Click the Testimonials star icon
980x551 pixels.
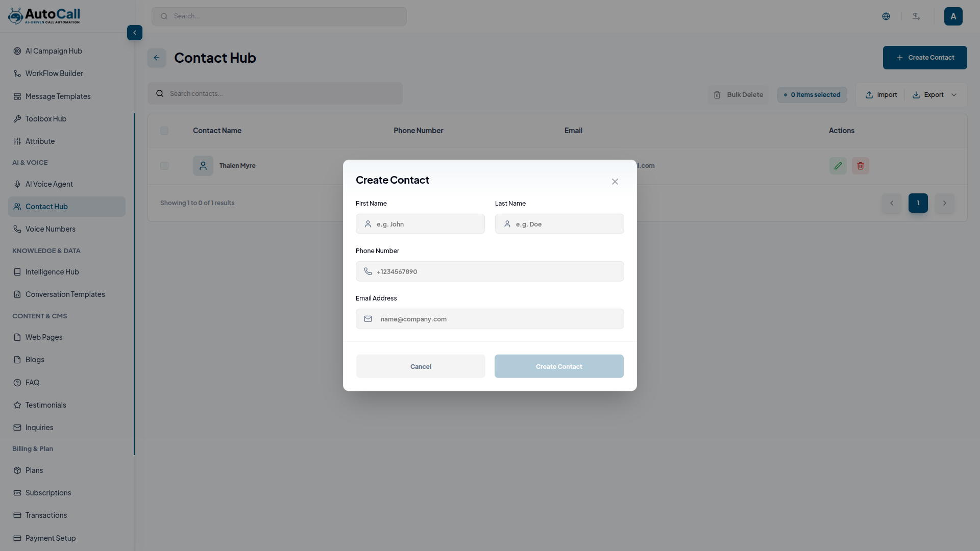pyautogui.click(x=17, y=405)
